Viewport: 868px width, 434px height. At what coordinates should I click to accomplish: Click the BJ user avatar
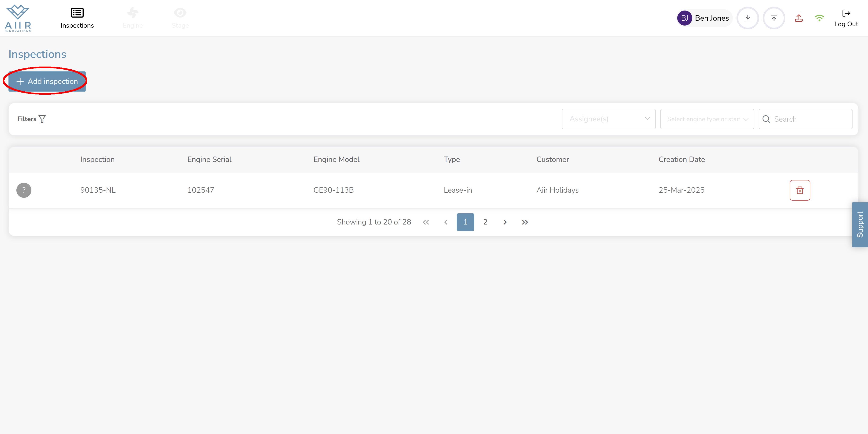684,18
